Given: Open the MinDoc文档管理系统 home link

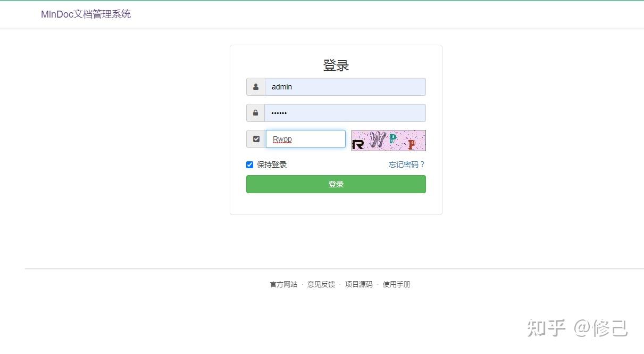Looking at the screenshot, I should point(86,14).
